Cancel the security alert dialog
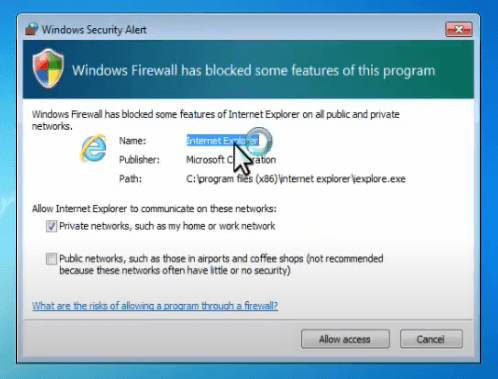Viewport: 498px width, 379px height. coord(431,339)
